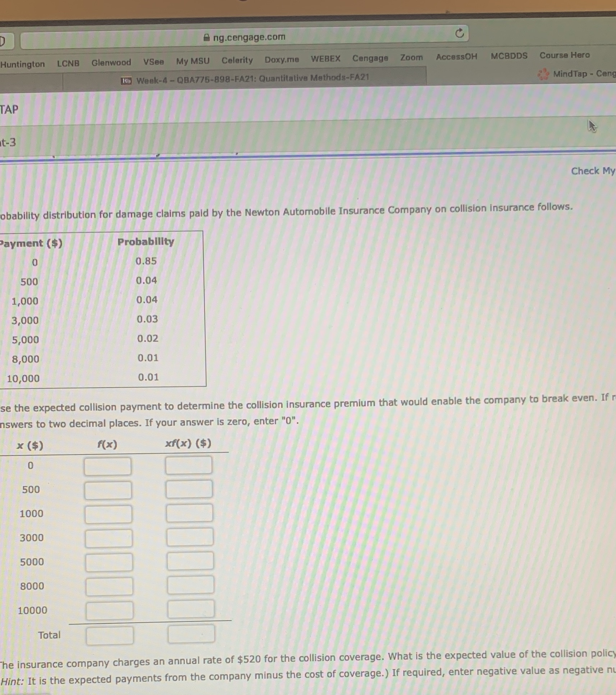
Task: Switch to Week-4 Quantitative Methods tab
Action: click(x=244, y=79)
